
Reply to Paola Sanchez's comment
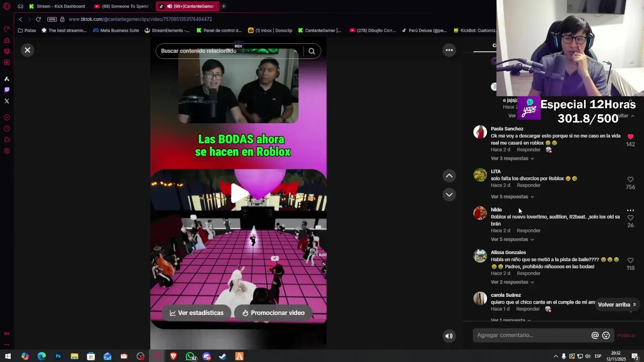tap(528, 150)
